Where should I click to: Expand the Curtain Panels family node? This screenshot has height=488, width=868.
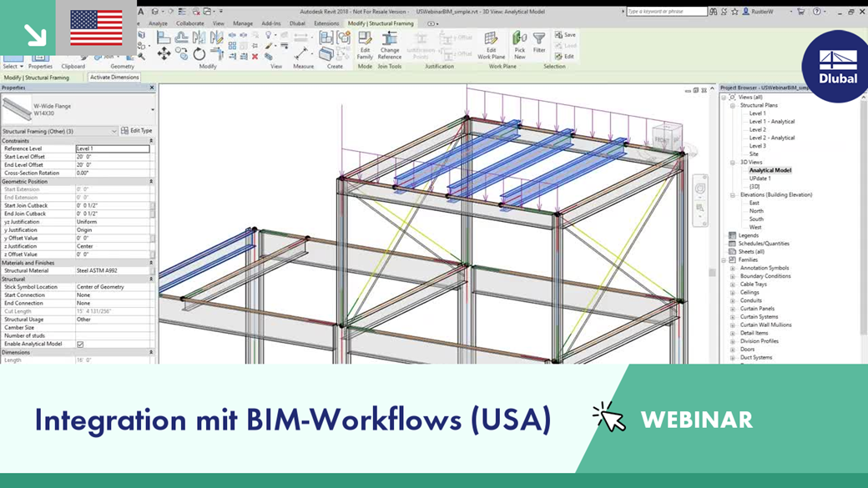[x=733, y=309]
